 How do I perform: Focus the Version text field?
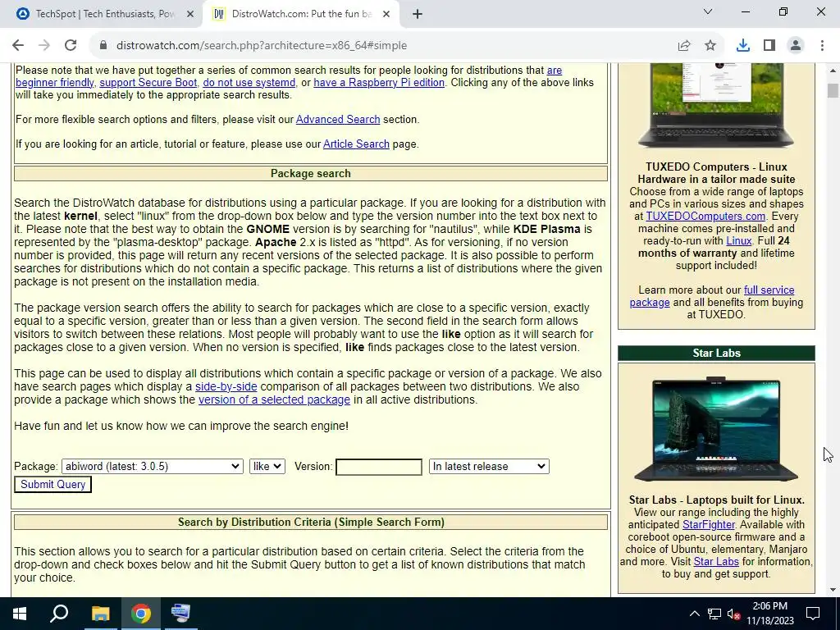[379, 467]
